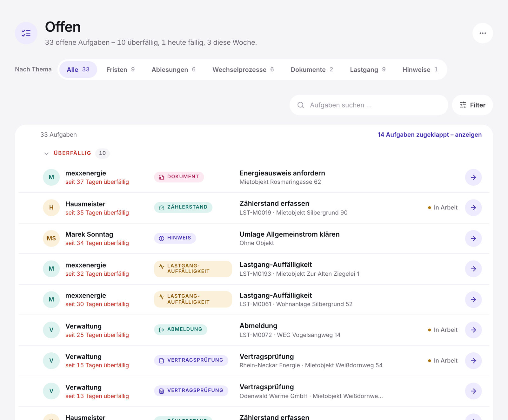Select the Alle 33 tab
508x420 pixels.
78,69
